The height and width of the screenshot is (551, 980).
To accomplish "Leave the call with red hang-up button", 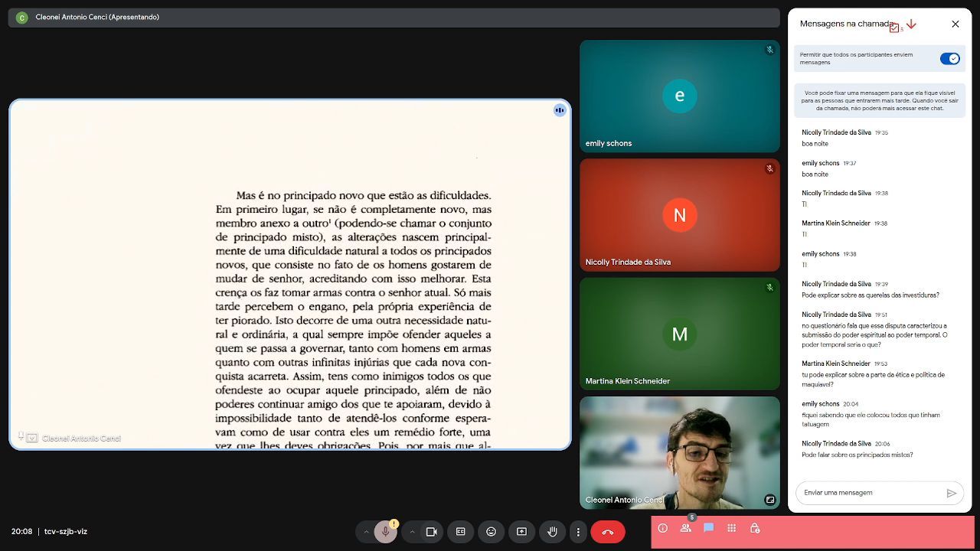I will point(608,532).
